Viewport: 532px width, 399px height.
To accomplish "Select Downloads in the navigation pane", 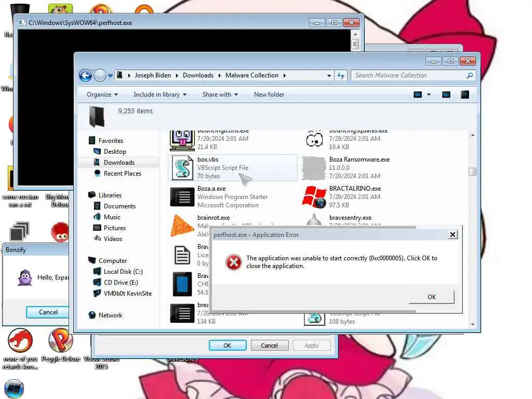I will click(119, 163).
